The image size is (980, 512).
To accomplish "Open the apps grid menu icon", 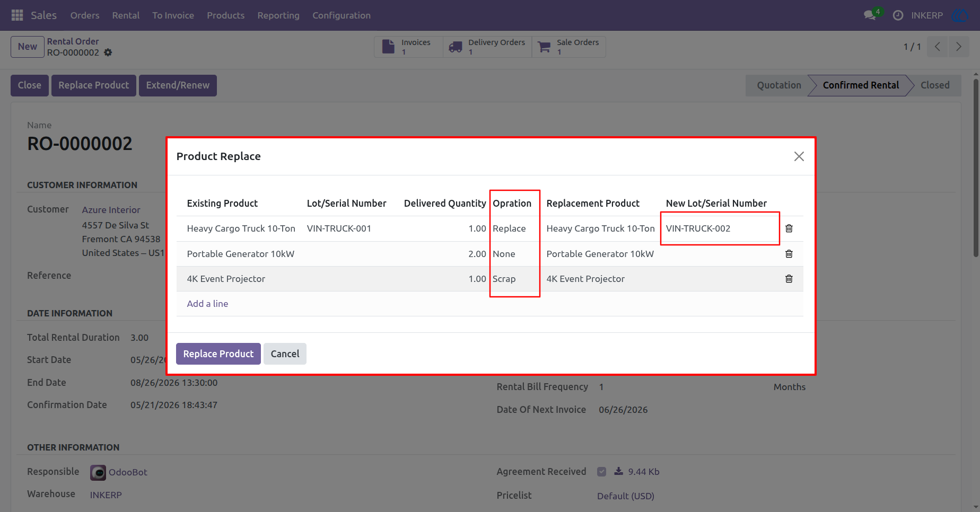I will click(17, 15).
